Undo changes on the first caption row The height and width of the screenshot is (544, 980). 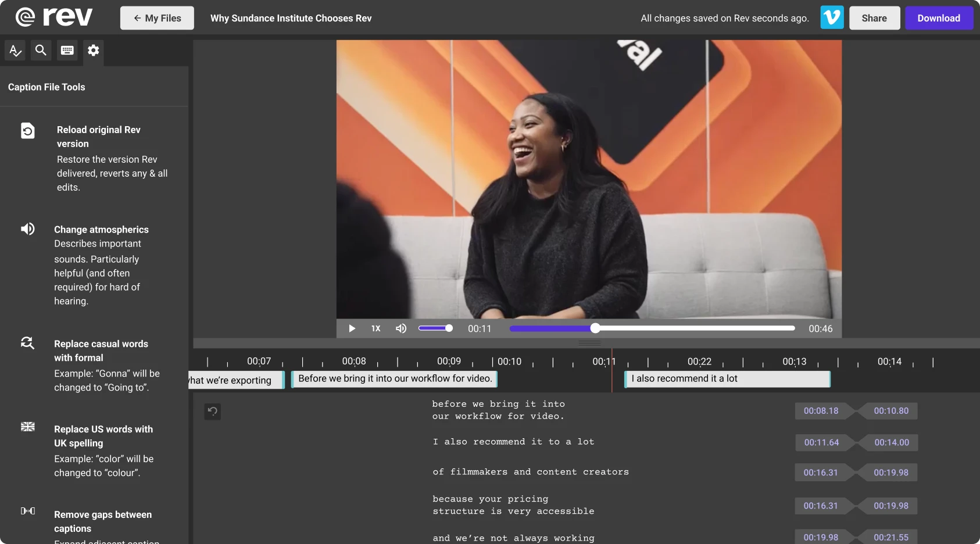212,411
